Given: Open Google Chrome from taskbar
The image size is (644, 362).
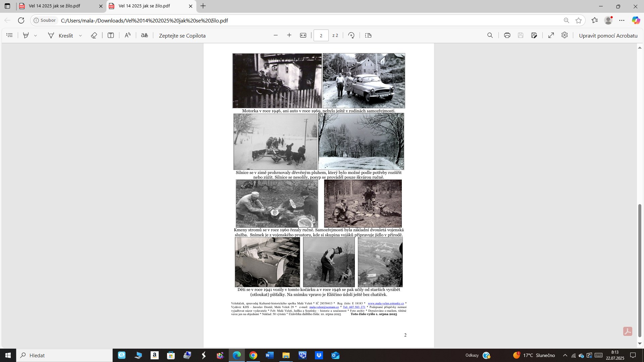Looking at the screenshot, I should pos(253,355).
